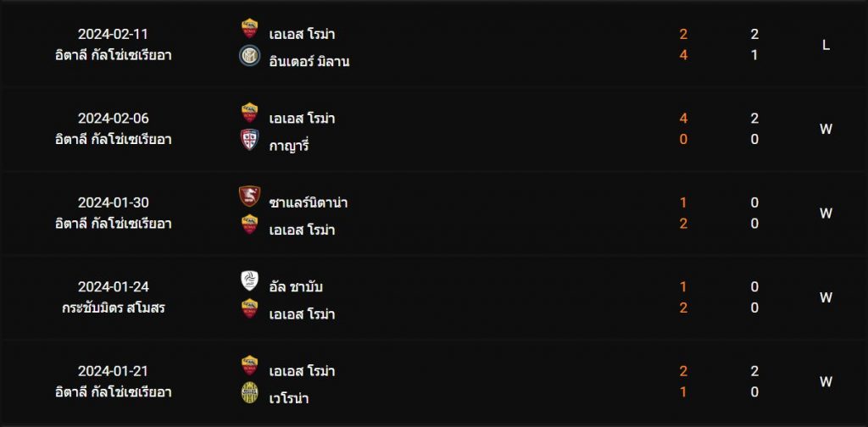Click AS Roma crest in 2024-01-30 match

click(x=250, y=225)
